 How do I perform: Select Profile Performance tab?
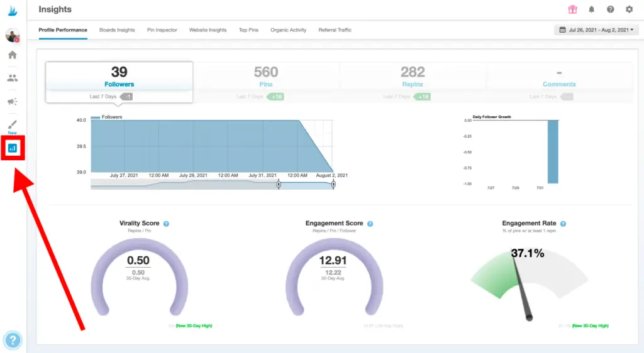click(x=63, y=30)
